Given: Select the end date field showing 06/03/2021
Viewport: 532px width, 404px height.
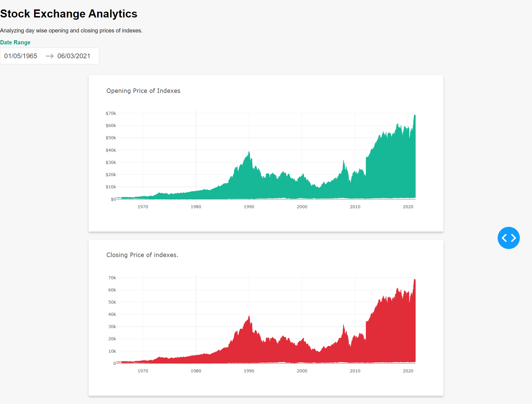Looking at the screenshot, I should (x=73, y=56).
